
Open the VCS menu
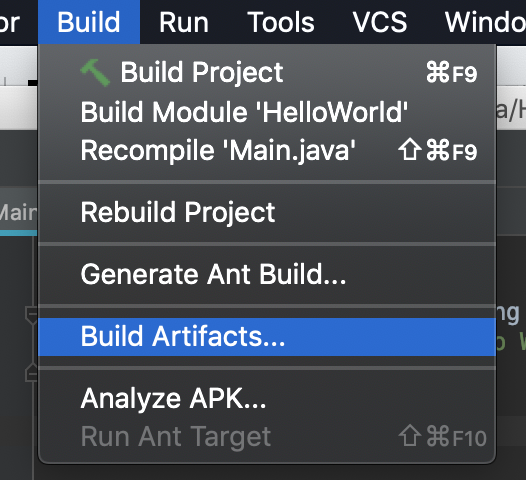380,22
